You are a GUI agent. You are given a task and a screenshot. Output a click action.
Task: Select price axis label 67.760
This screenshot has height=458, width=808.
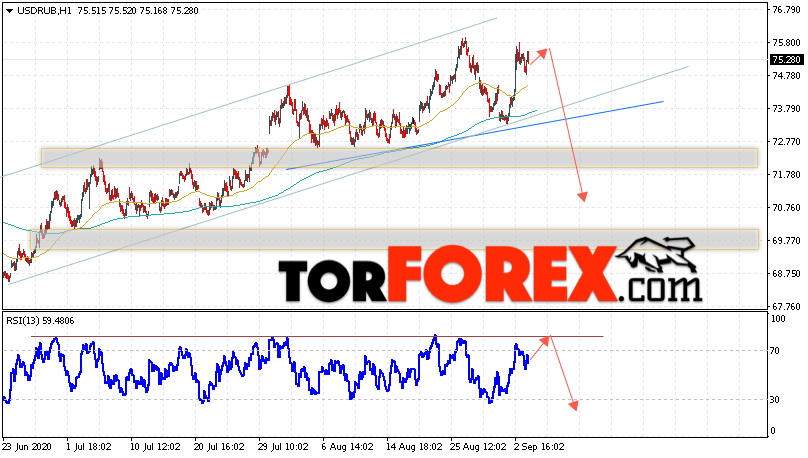click(x=786, y=307)
